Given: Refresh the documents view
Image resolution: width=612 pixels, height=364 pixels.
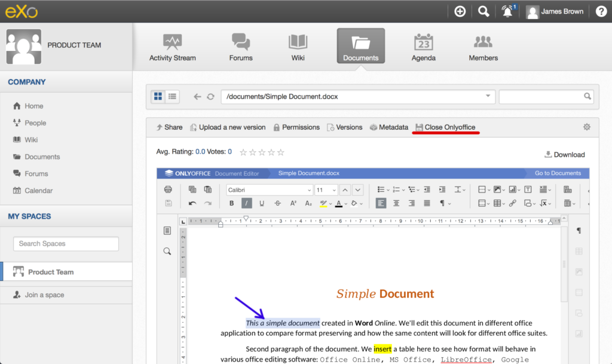Looking at the screenshot, I should [x=210, y=96].
